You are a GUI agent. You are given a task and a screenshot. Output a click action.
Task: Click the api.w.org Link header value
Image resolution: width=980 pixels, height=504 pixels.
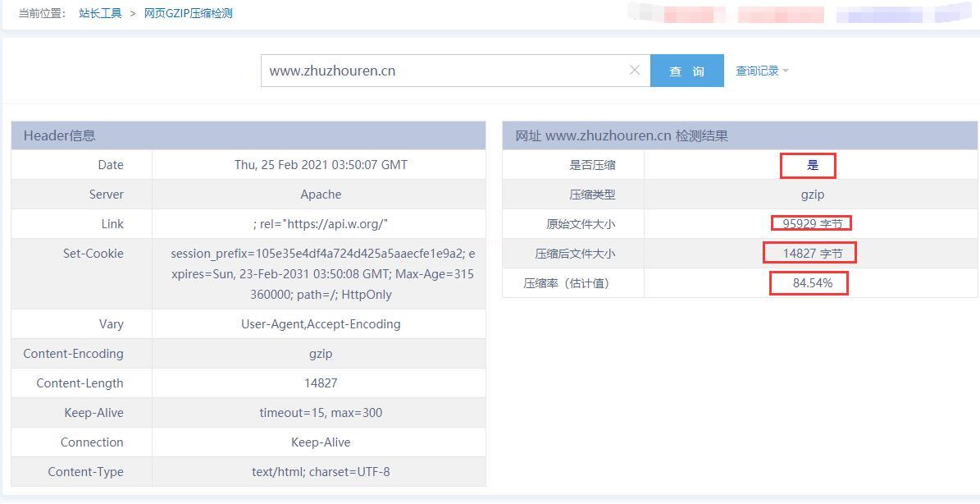321,224
